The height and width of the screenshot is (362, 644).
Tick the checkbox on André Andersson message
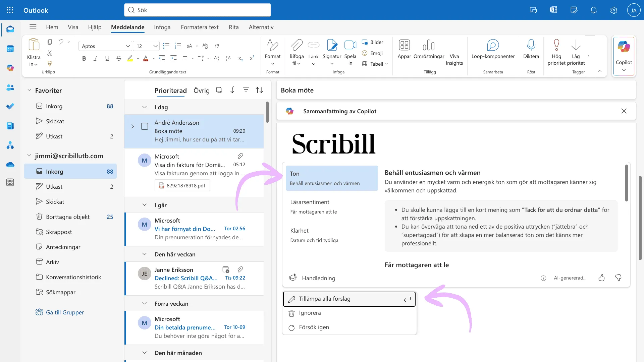[145, 126]
